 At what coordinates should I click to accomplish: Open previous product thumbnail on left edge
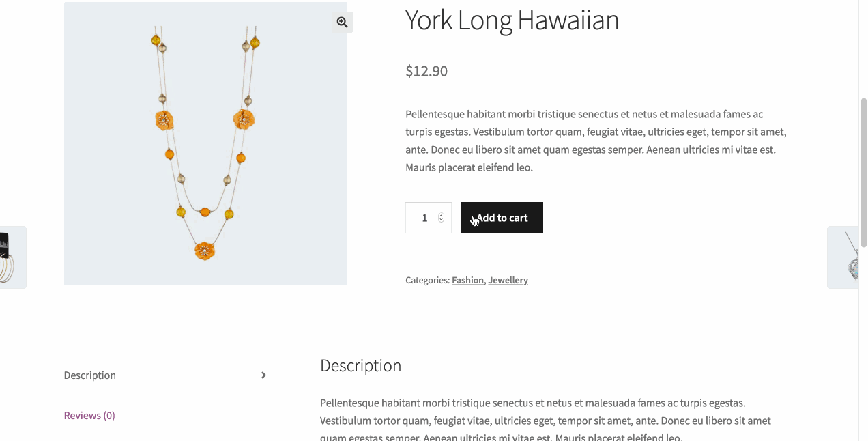(x=12, y=257)
